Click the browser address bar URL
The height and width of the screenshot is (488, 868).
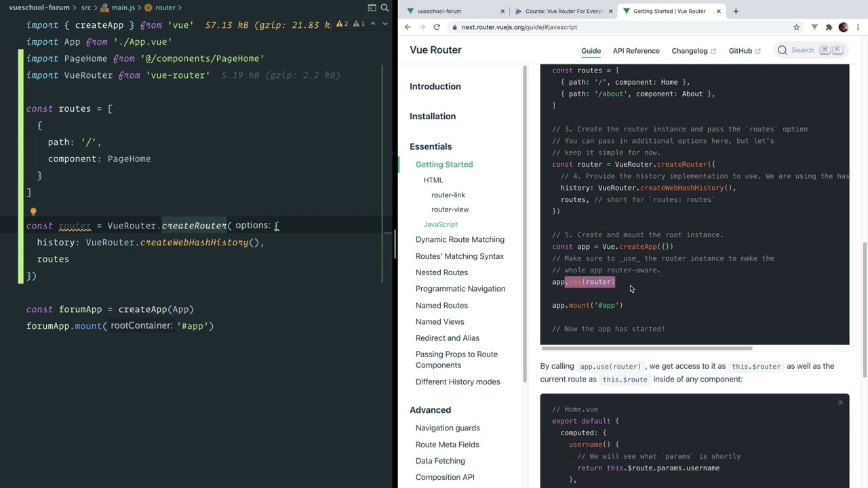(519, 27)
